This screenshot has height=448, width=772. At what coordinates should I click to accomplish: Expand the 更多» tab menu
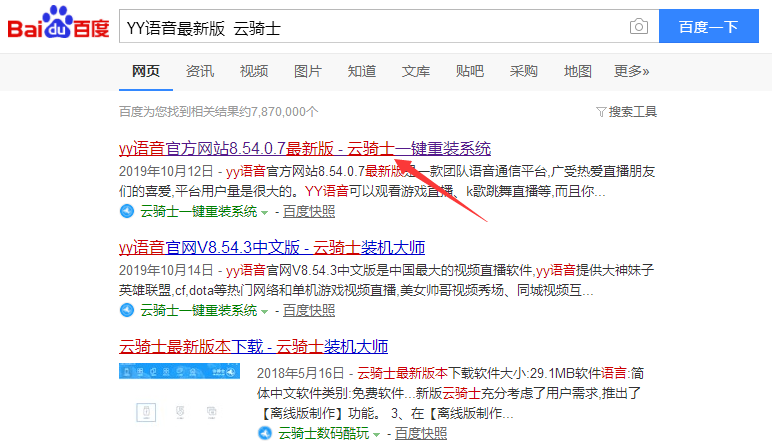632,71
